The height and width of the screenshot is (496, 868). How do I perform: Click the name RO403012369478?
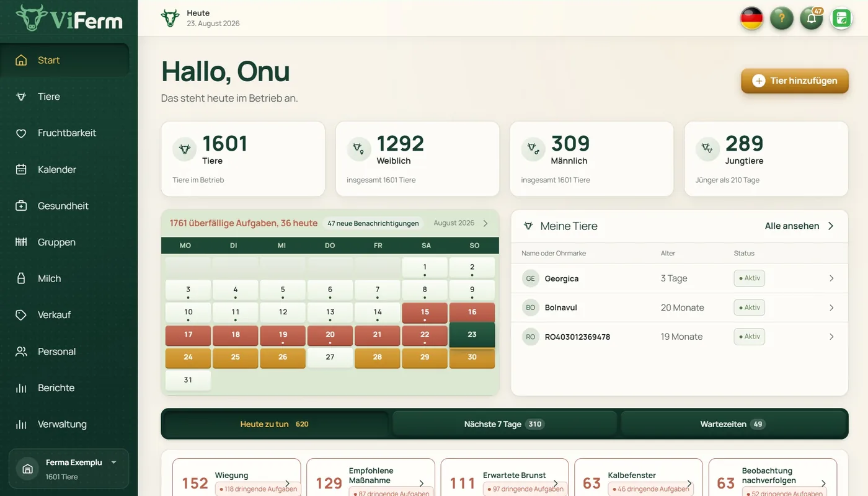click(577, 337)
